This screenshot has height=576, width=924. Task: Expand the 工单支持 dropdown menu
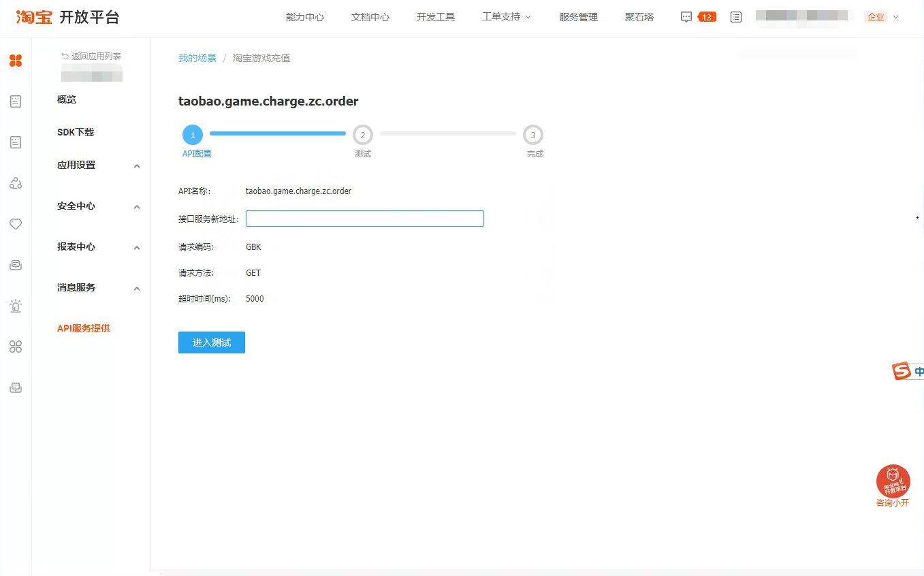point(507,17)
